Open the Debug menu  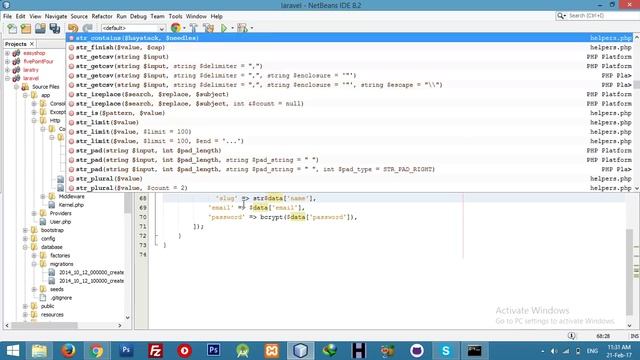pyautogui.click(x=138, y=16)
